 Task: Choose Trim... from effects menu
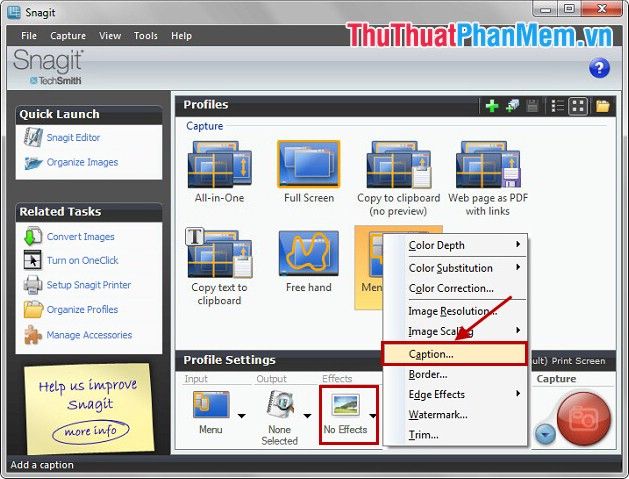pyautogui.click(x=455, y=434)
